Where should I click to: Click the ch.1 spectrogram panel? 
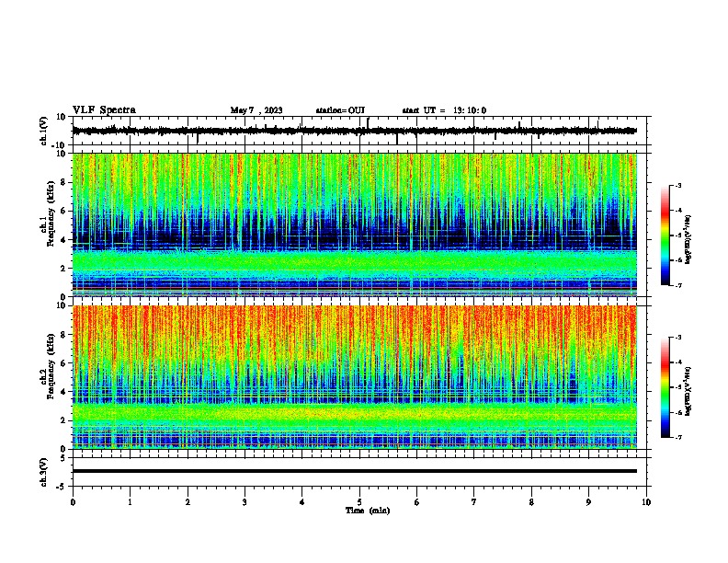click(x=354, y=224)
